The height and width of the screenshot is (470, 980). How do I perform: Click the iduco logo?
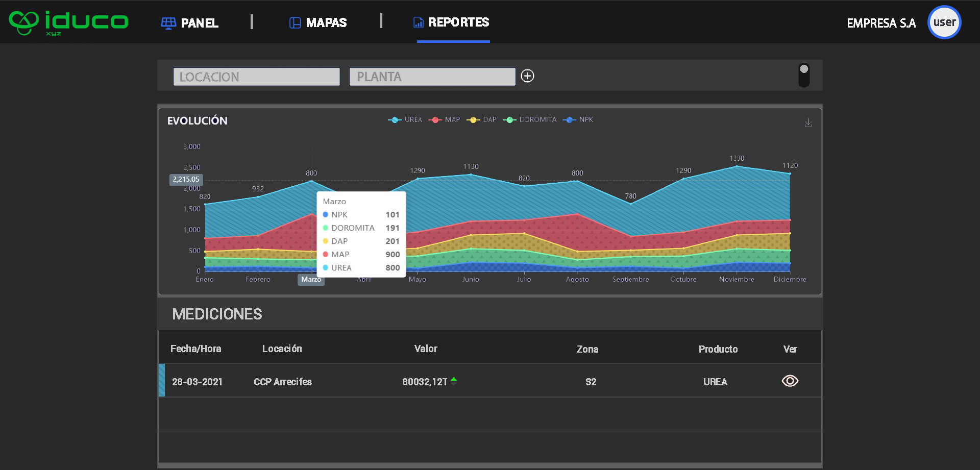pos(68,23)
